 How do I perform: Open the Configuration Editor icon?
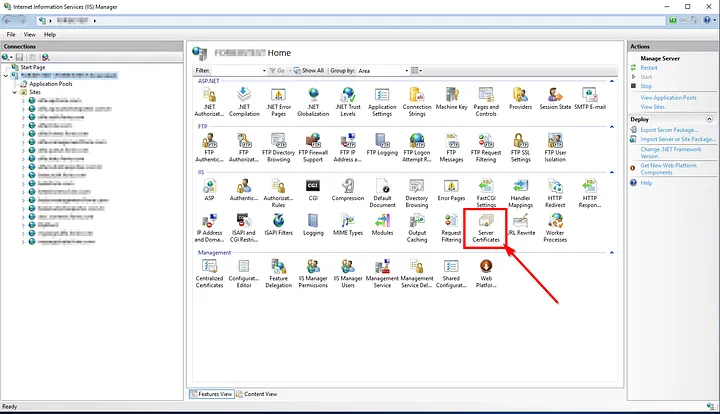tap(244, 268)
